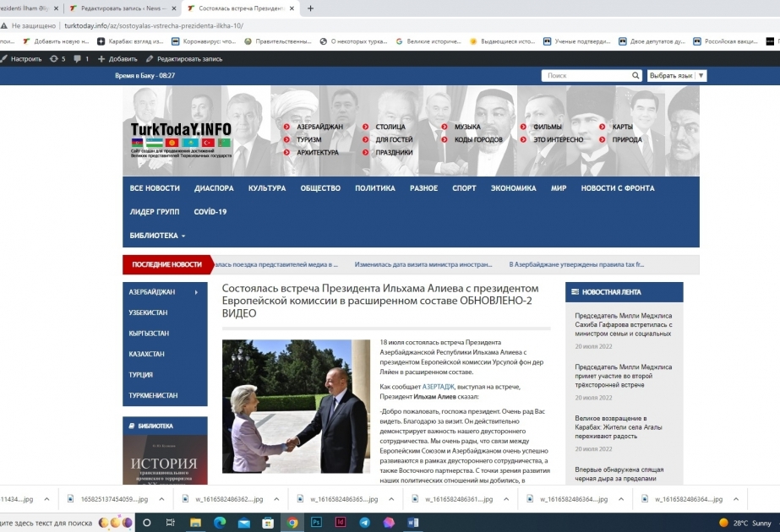Open Microsoft Word from taskbar
780x532 pixels.
pos(413,523)
